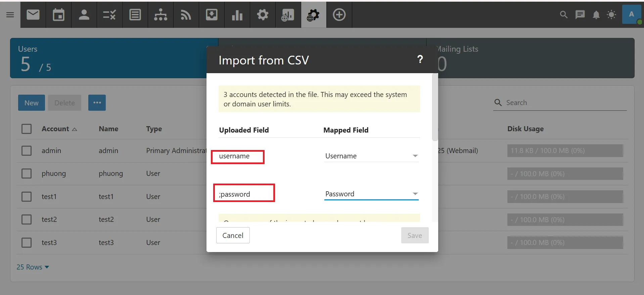Open the 25 Rows pagination dropdown

click(x=33, y=267)
